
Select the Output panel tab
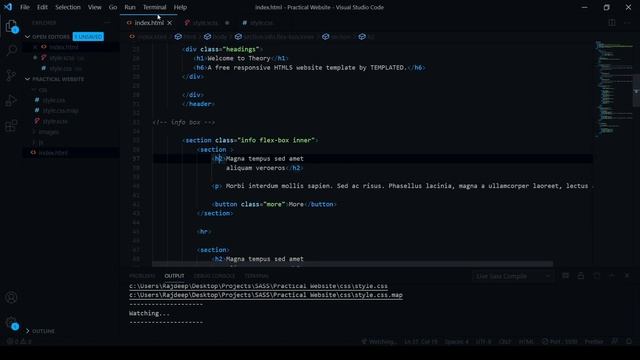(174, 276)
